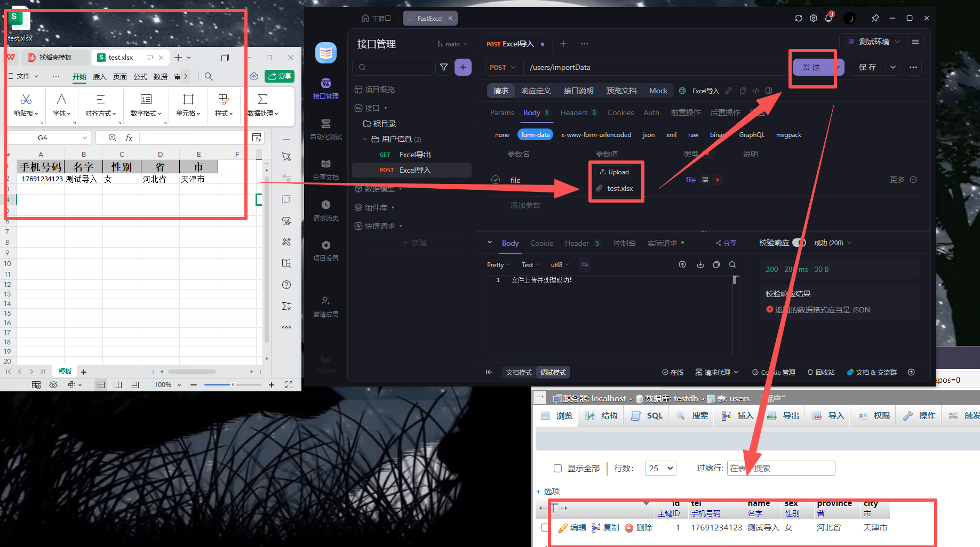Open the dropdown arrow next to 保存
This screenshot has width=980, height=547.
pyautogui.click(x=893, y=67)
